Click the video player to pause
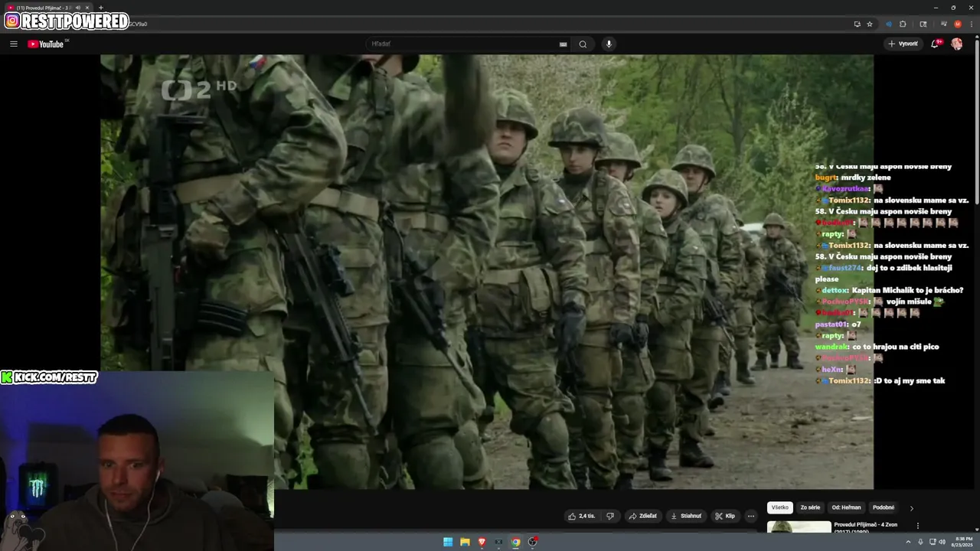The height and width of the screenshot is (551, 980). pyautogui.click(x=487, y=272)
